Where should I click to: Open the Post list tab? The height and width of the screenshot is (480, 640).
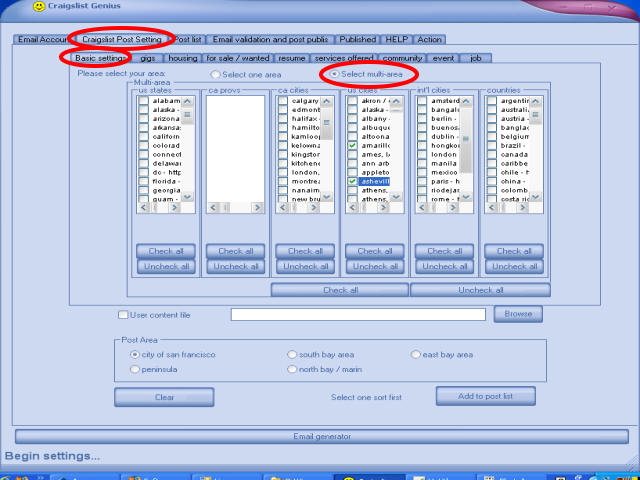188,40
